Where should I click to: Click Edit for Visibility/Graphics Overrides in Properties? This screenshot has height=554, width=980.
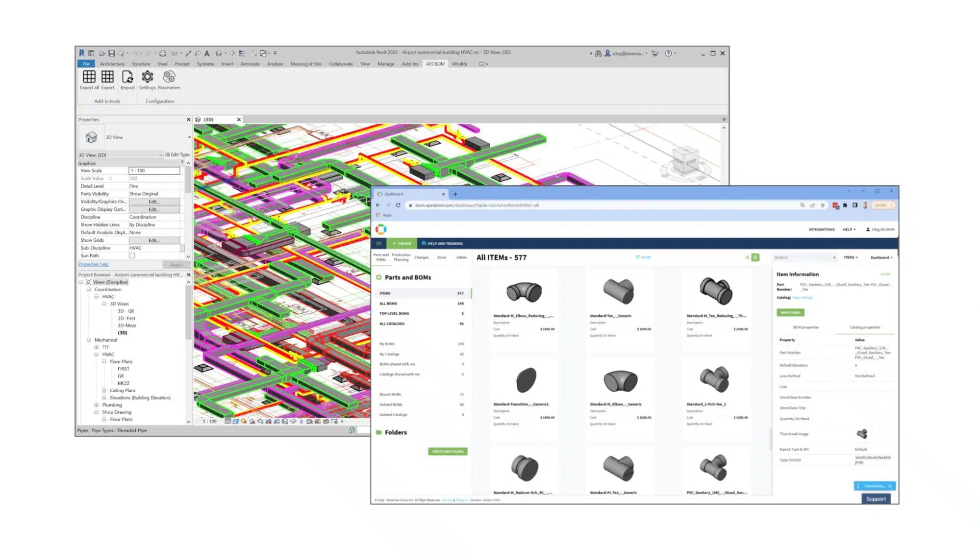[154, 202]
